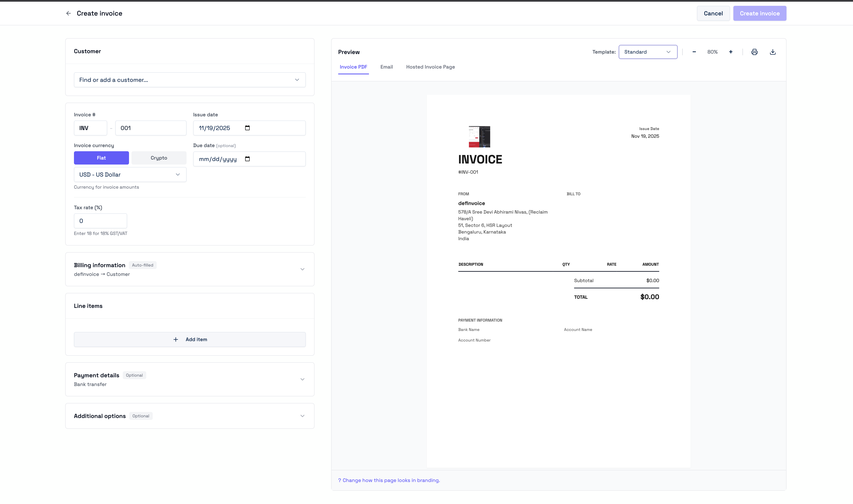Toggle to the Email preview mode
The height and width of the screenshot is (504, 853).
click(x=386, y=66)
